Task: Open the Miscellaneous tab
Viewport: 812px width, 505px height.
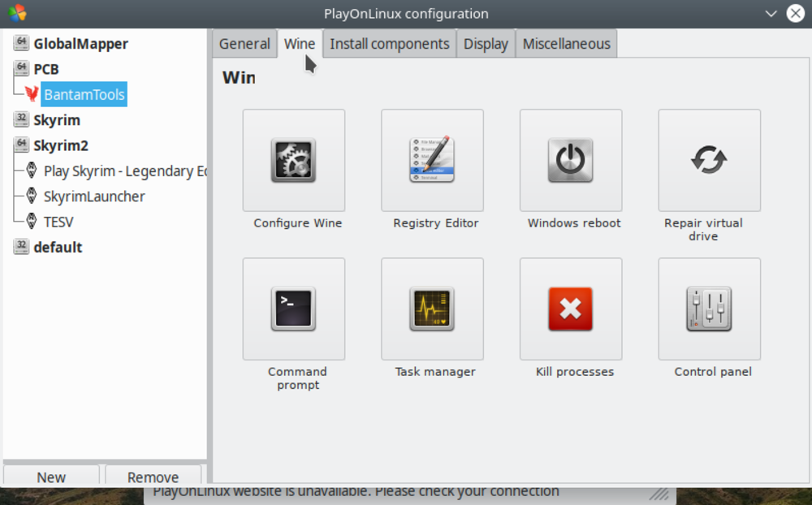Action: 567,44
